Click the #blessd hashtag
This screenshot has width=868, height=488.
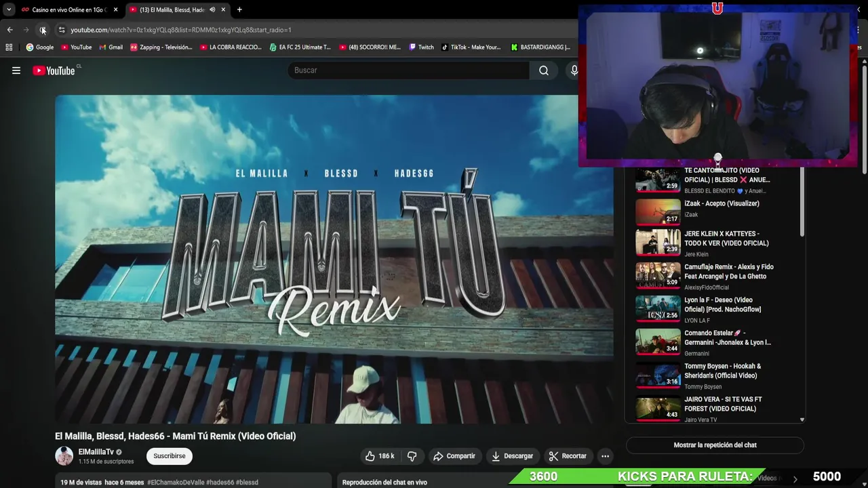pos(247,483)
